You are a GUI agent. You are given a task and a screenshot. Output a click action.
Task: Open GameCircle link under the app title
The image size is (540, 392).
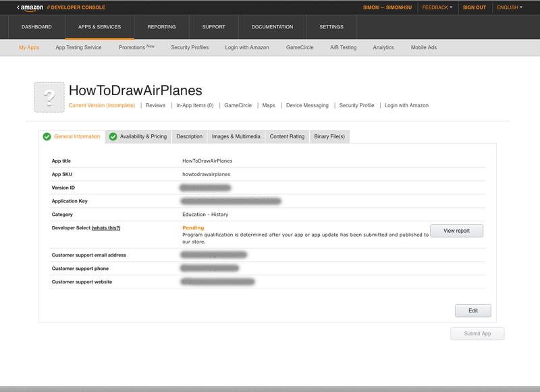tap(238, 105)
